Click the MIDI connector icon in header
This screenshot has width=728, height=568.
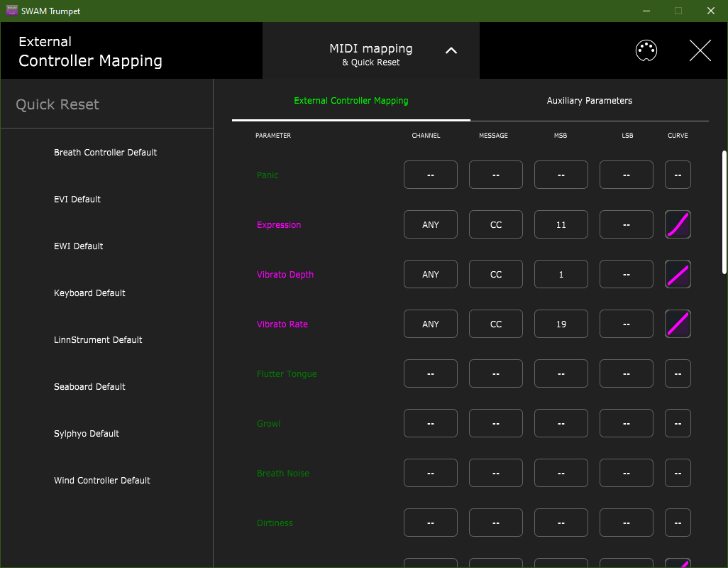pyautogui.click(x=646, y=50)
